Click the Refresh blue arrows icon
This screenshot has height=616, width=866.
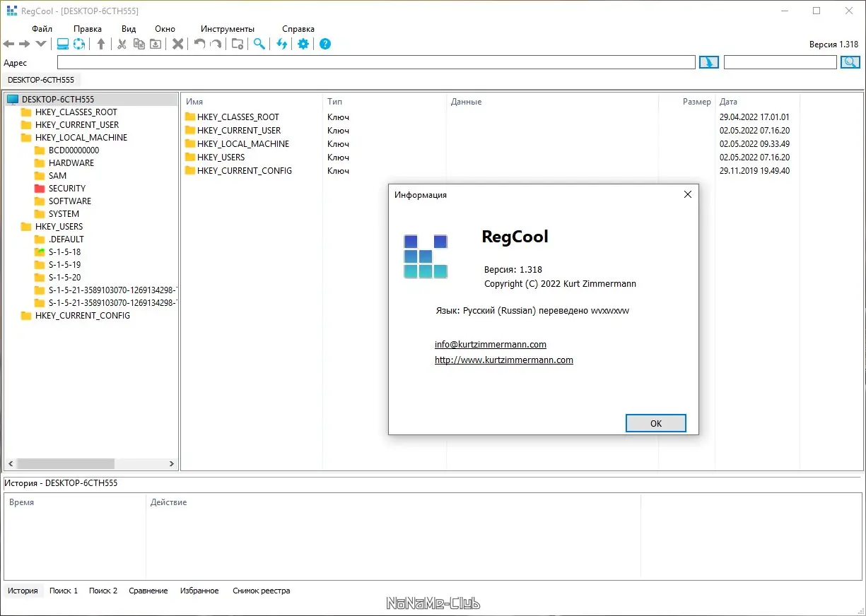(x=282, y=44)
